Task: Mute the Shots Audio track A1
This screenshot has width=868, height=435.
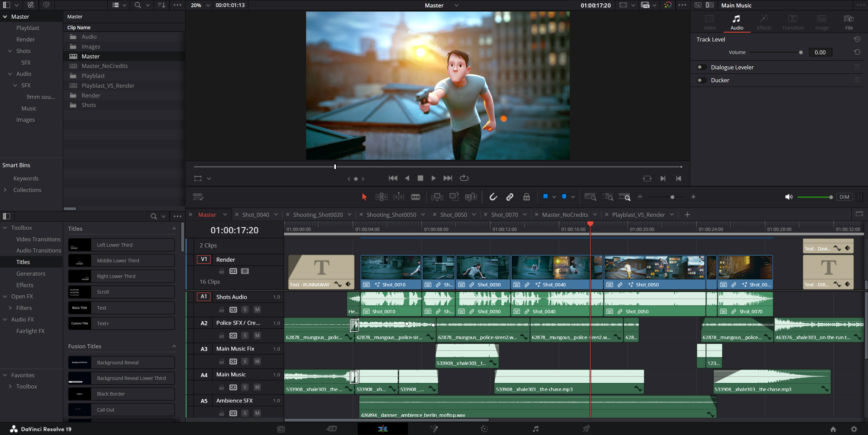Action: pyautogui.click(x=257, y=310)
